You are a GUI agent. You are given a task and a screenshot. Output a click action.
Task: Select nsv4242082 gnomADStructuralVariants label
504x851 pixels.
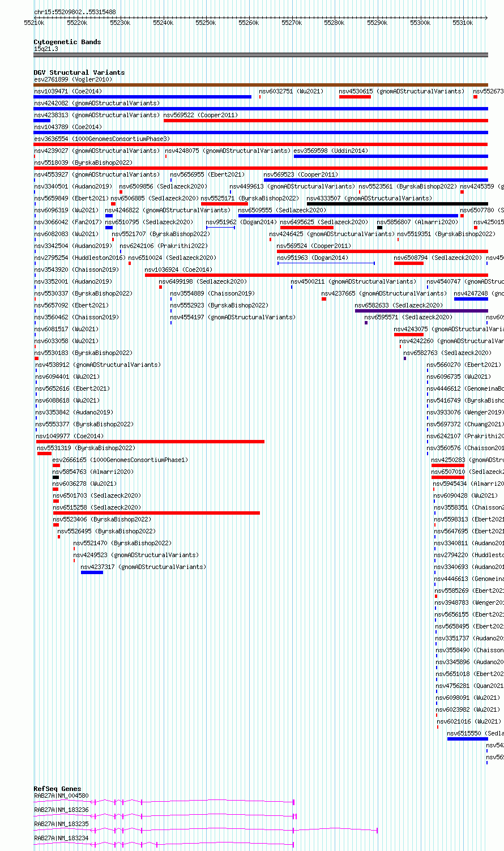[x=97, y=103]
